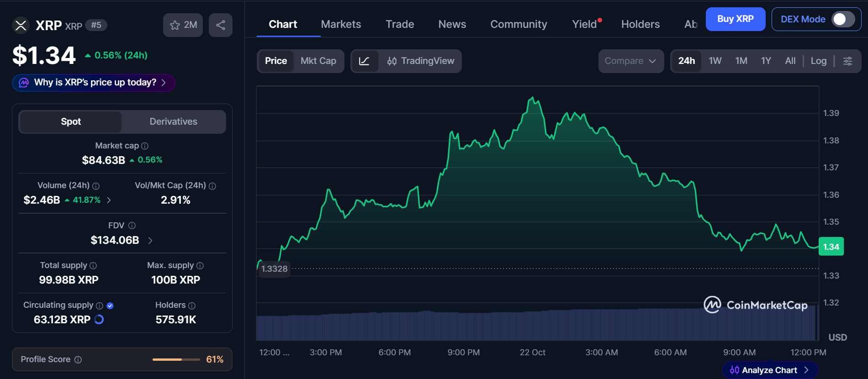This screenshot has width=868, height=379.
Task: Open the Markets tab
Action: click(x=341, y=24)
